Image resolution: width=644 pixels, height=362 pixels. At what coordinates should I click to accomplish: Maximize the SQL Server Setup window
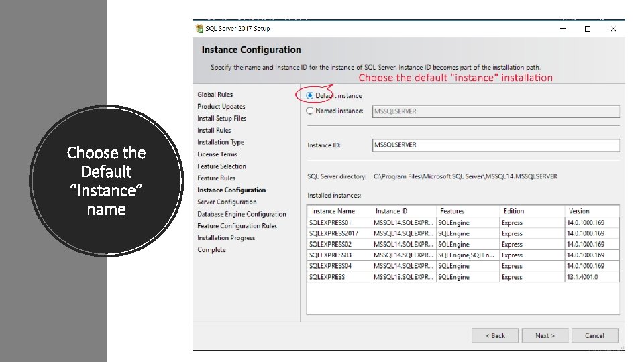click(x=588, y=29)
